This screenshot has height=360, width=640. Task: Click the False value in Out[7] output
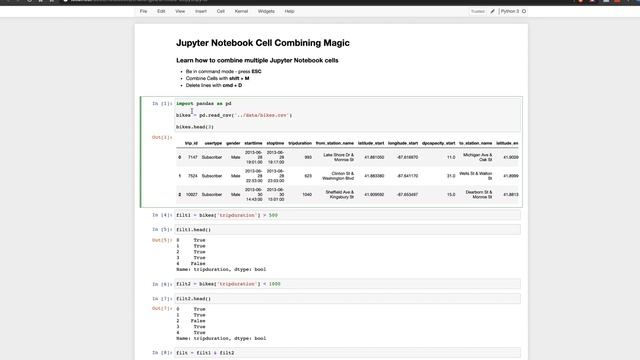coord(198,321)
